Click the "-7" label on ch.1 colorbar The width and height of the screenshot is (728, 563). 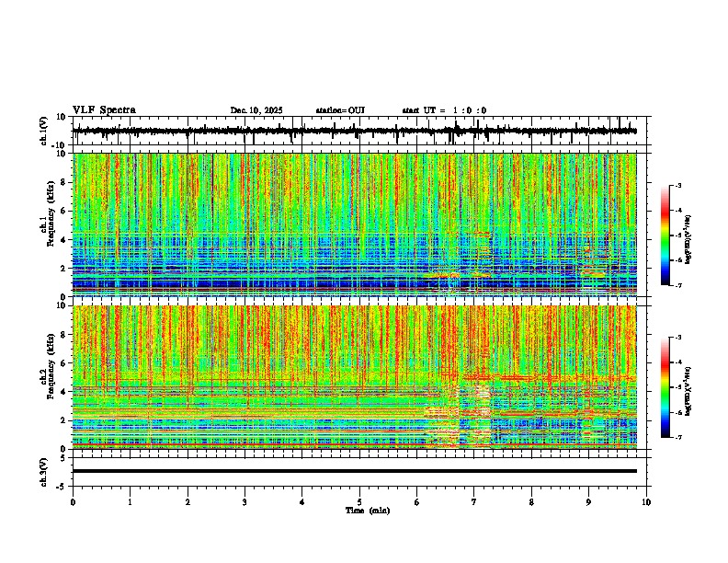point(678,286)
